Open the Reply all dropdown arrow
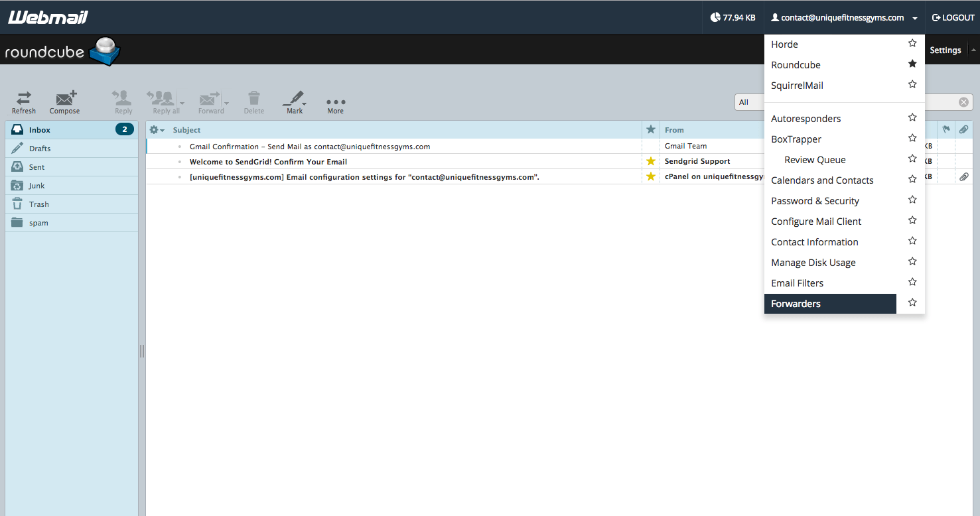Screen dimensions: 980x516 tap(182, 103)
